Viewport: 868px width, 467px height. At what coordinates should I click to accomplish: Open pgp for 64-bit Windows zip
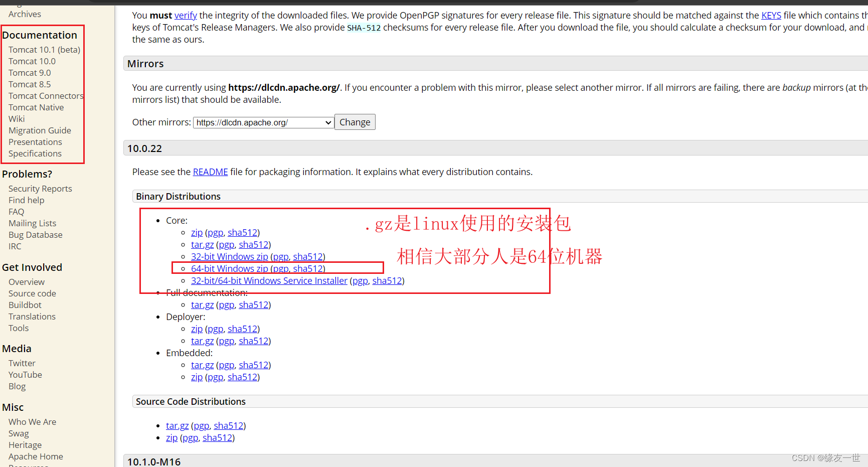(x=281, y=269)
